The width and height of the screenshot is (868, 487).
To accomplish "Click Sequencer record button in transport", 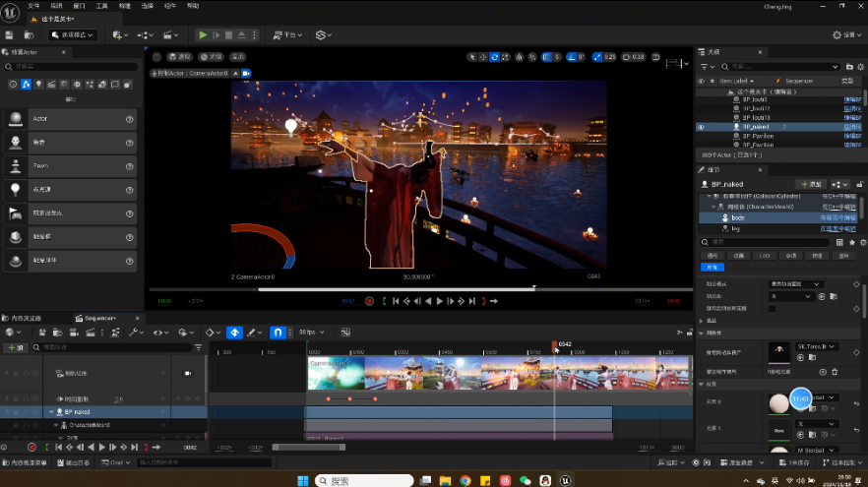I will (x=31, y=447).
